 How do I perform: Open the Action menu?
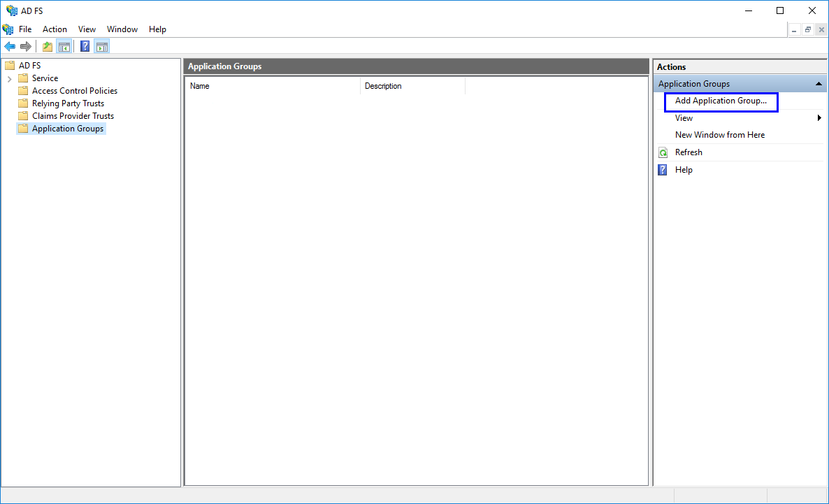point(55,29)
